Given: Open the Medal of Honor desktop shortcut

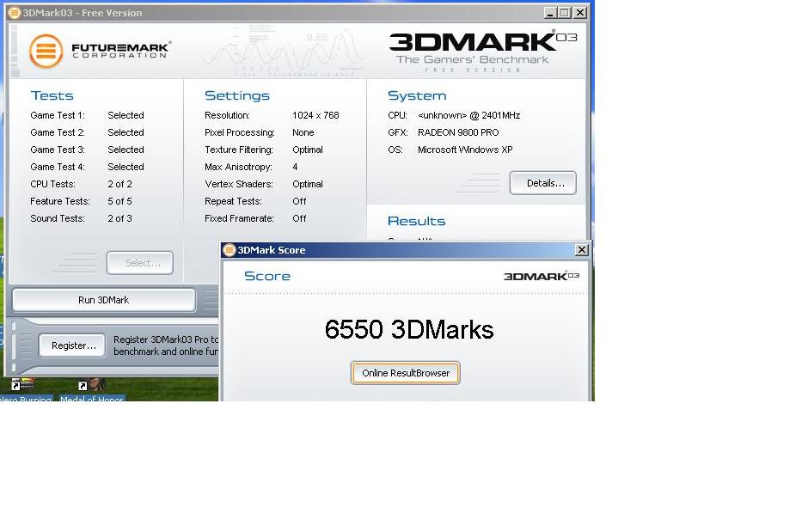Looking at the screenshot, I should [x=92, y=391].
